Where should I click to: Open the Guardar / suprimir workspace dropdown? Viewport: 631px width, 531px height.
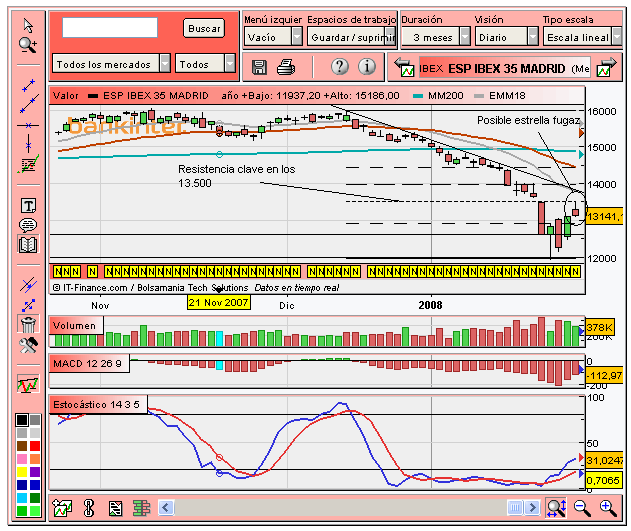[x=352, y=37]
